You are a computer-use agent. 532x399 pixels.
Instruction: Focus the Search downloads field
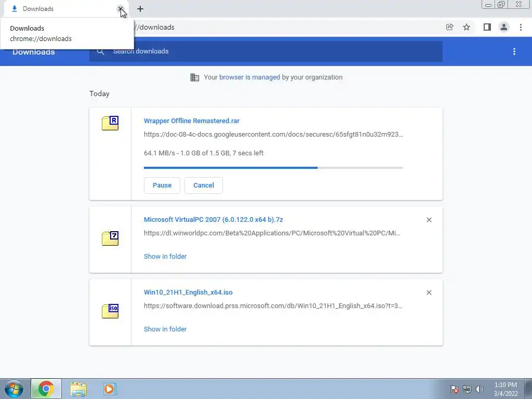coord(266,51)
